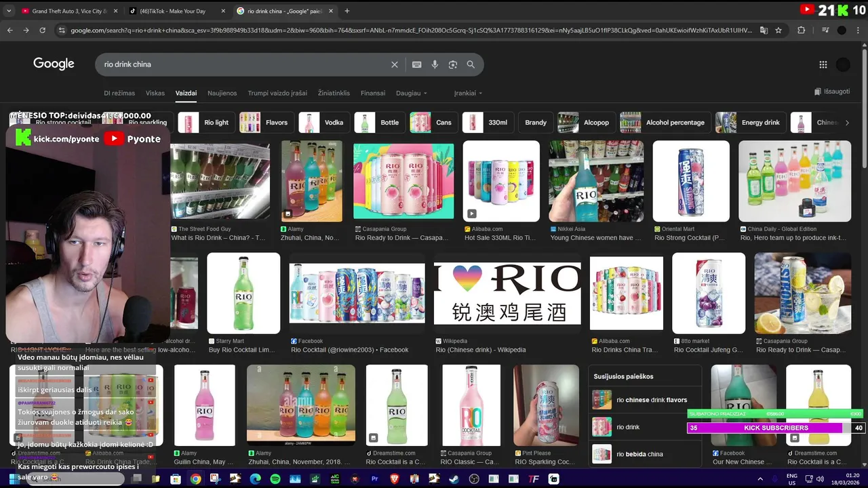The width and height of the screenshot is (868, 488).
Task: Open Microsoft Edge from the taskbar
Action: tap(255, 479)
